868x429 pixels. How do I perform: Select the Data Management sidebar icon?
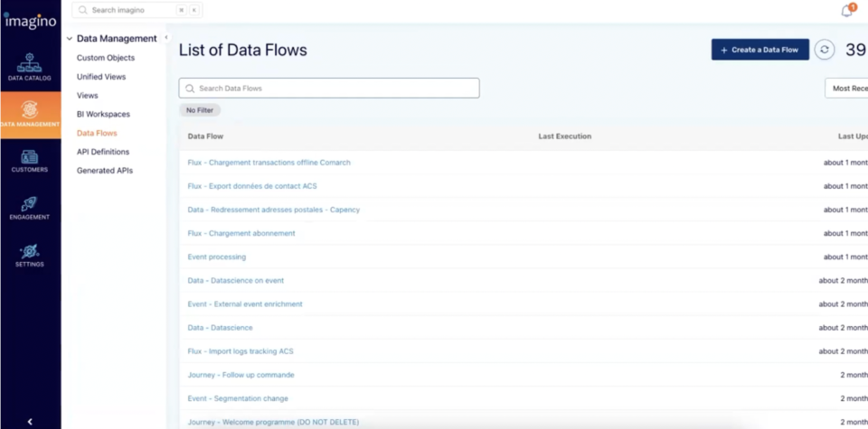pyautogui.click(x=30, y=114)
